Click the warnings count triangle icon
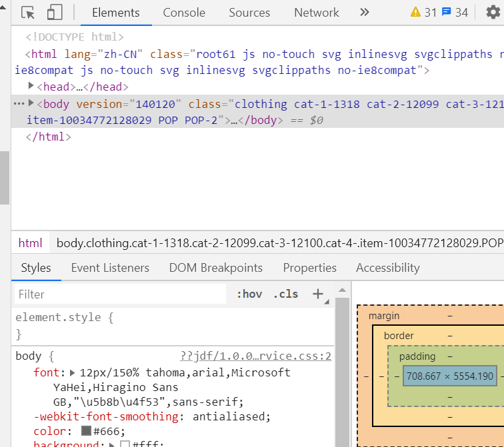This screenshot has width=504, height=447. point(415,12)
